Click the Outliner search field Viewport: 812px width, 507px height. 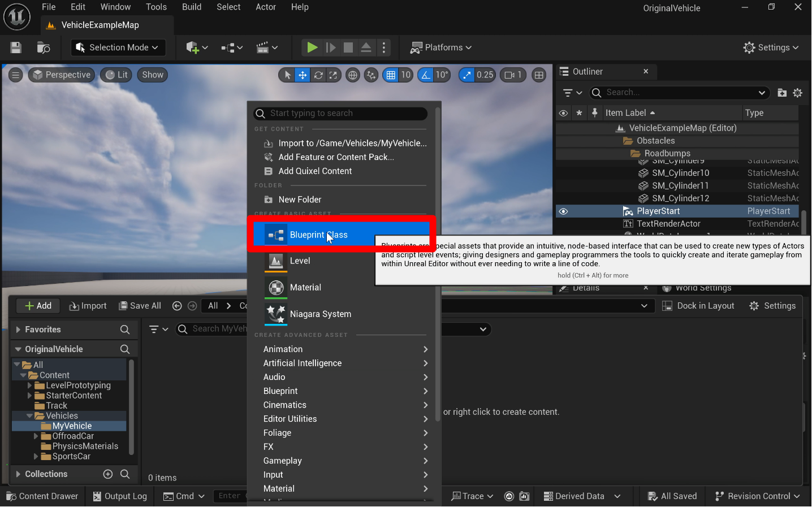[680, 93]
